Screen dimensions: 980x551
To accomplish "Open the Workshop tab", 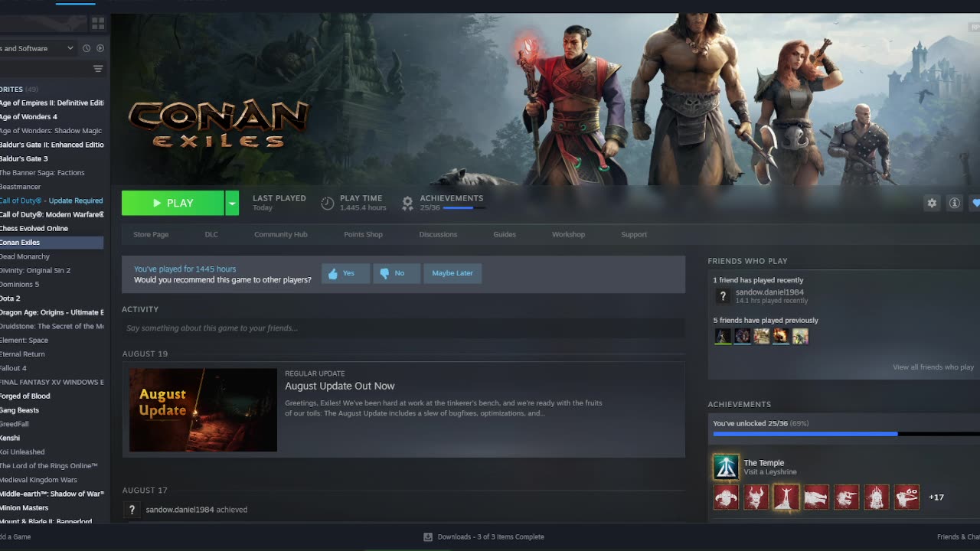I will 568,234.
